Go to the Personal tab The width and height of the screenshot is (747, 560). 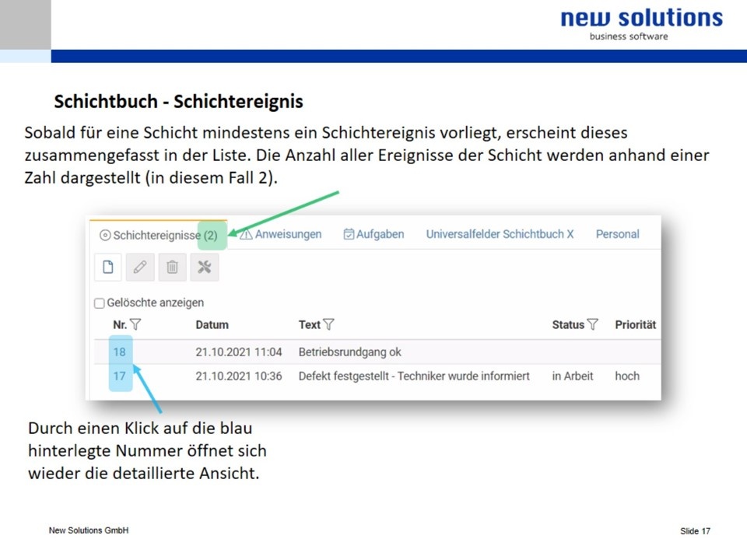[617, 234]
